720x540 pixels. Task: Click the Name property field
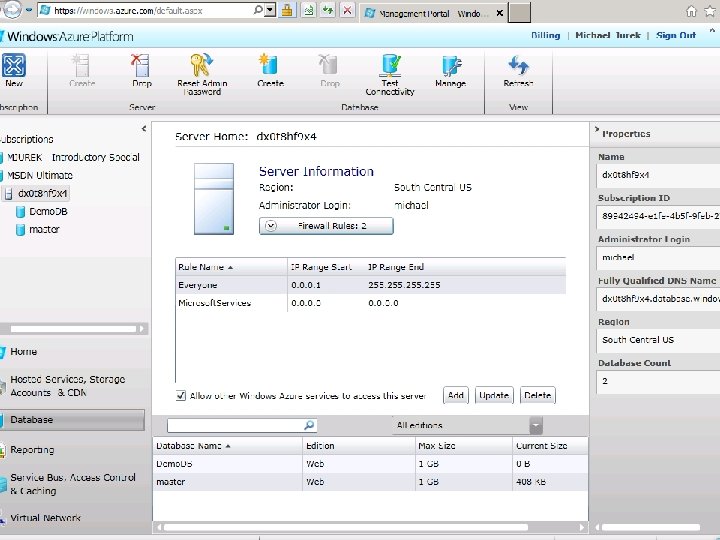[658, 175]
